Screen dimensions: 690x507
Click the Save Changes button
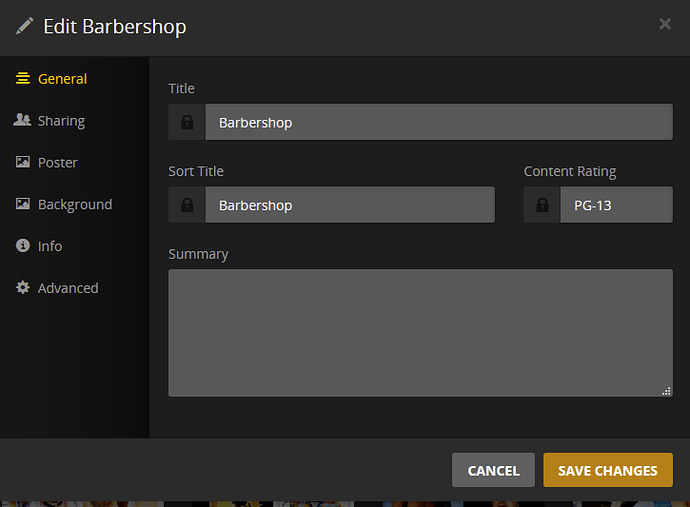(x=608, y=470)
